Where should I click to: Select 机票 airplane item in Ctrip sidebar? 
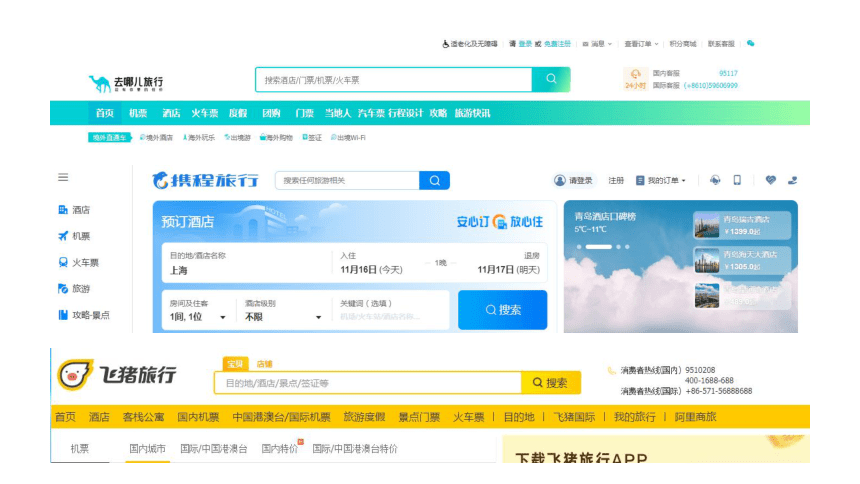click(74, 236)
